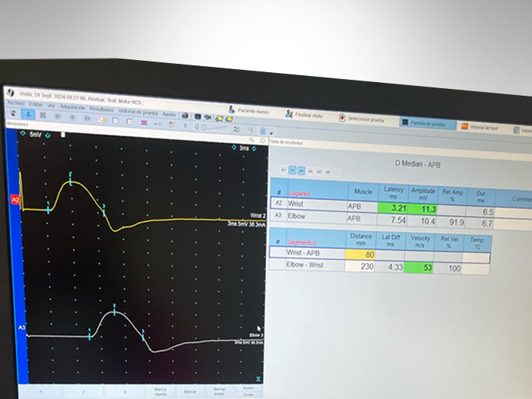The height and width of the screenshot is (399, 532).
Task: Adjust the speaker volume slider
Action: click(215, 128)
